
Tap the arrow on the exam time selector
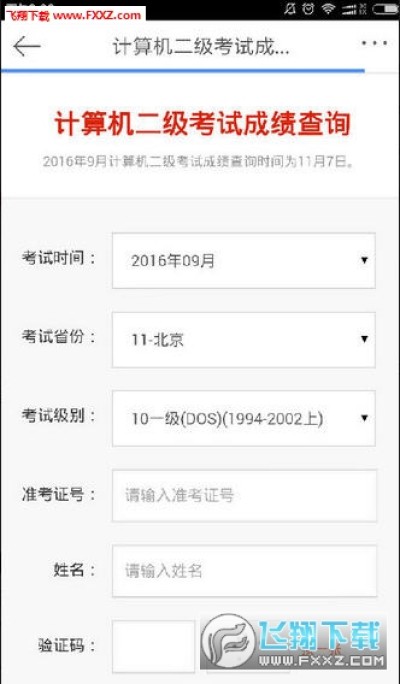[x=364, y=260]
